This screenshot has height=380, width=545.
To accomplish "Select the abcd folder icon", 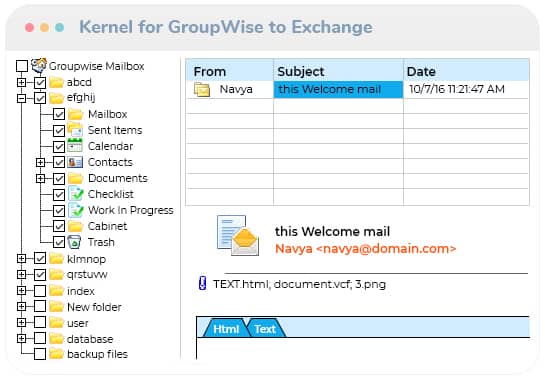I will click(x=56, y=82).
